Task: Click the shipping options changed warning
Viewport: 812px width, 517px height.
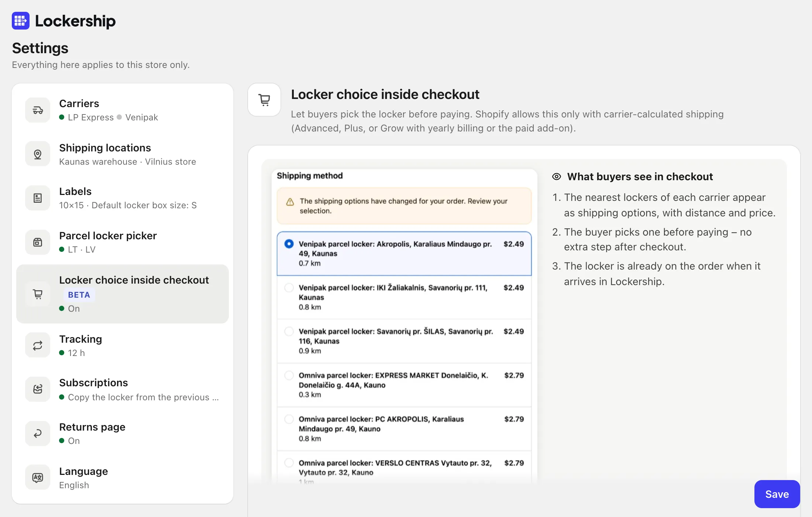Action: click(x=404, y=206)
